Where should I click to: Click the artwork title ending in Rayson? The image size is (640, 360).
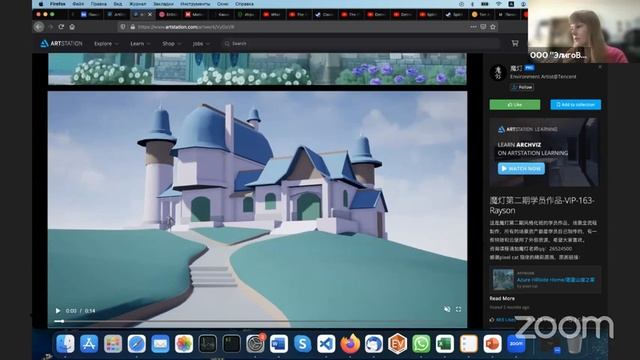(542, 205)
